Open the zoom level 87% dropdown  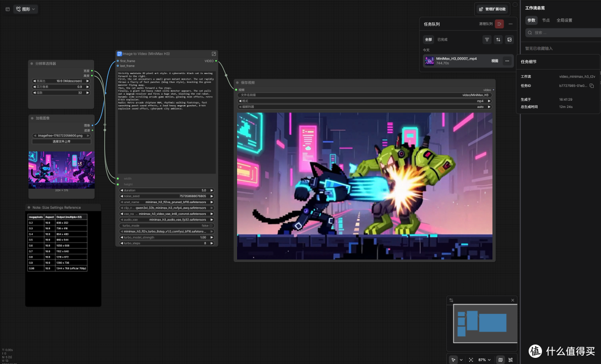(x=485, y=360)
